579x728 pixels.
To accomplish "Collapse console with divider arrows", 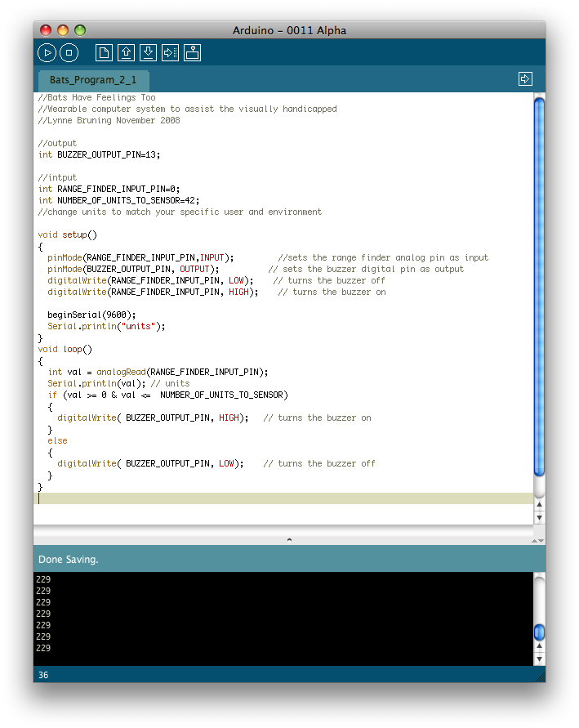I will [x=537, y=541].
